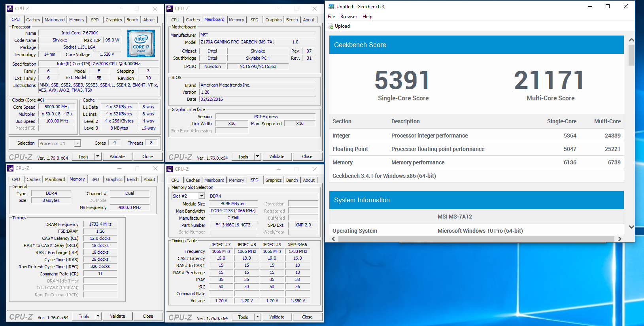644x326 pixels.
Task: Click the Integer row in Geekbench table
Action: click(x=476, y=136)
